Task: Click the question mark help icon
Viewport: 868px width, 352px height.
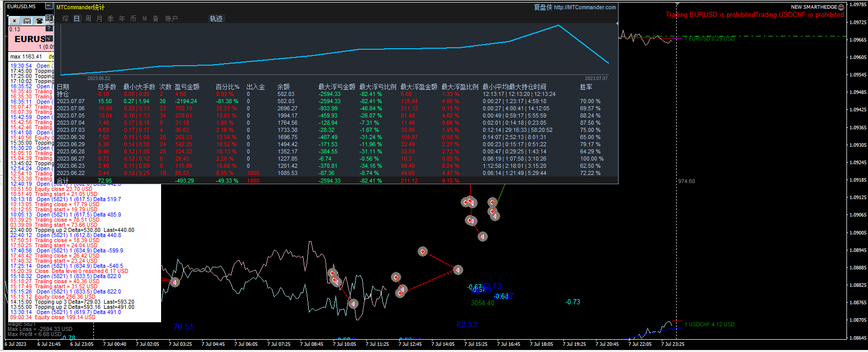Action: [x=49, y=28]
